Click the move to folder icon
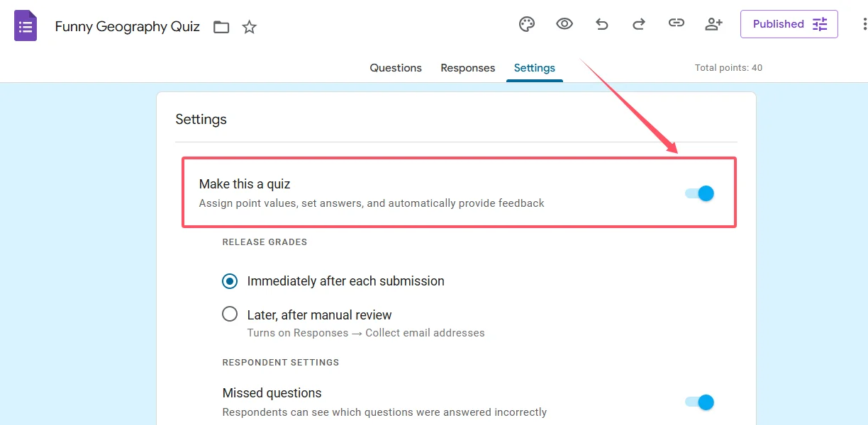The width and height of the screenshot is (868, 425). [221, 28]
